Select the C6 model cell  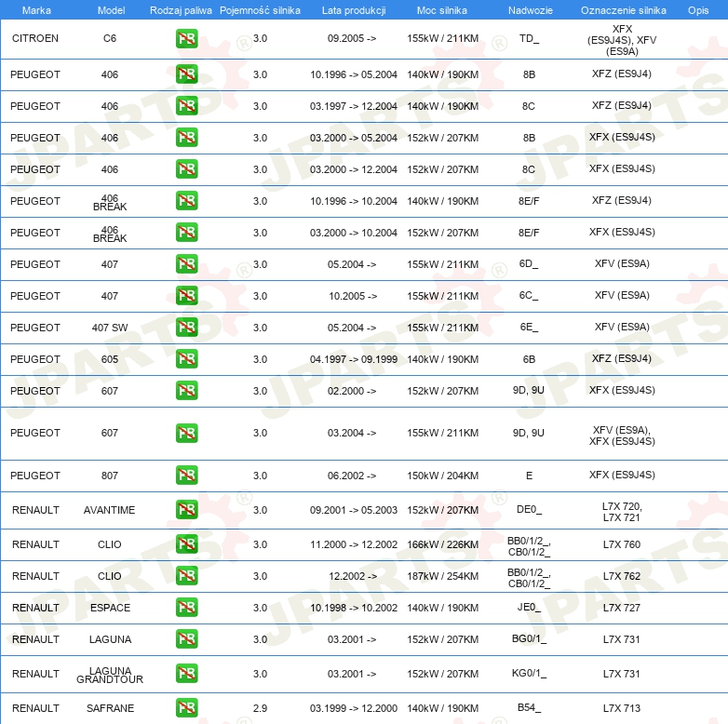pos(110,38)
